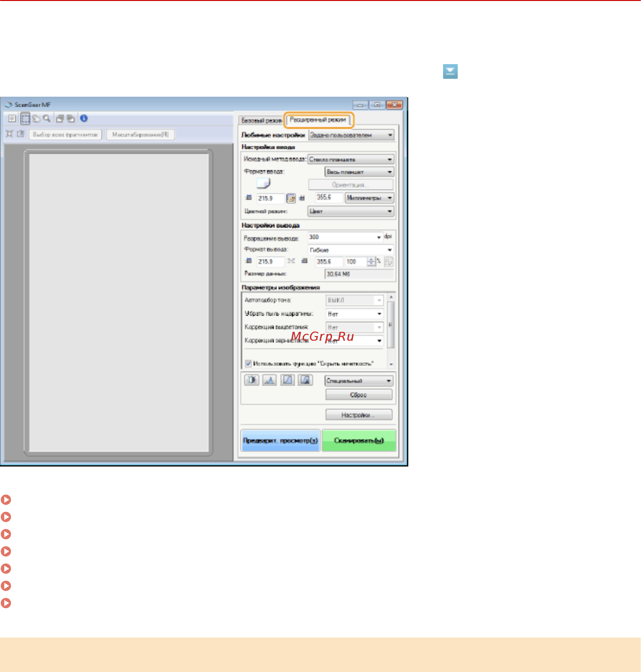Expand the Цветной режим dropdown

pos(351,211)
